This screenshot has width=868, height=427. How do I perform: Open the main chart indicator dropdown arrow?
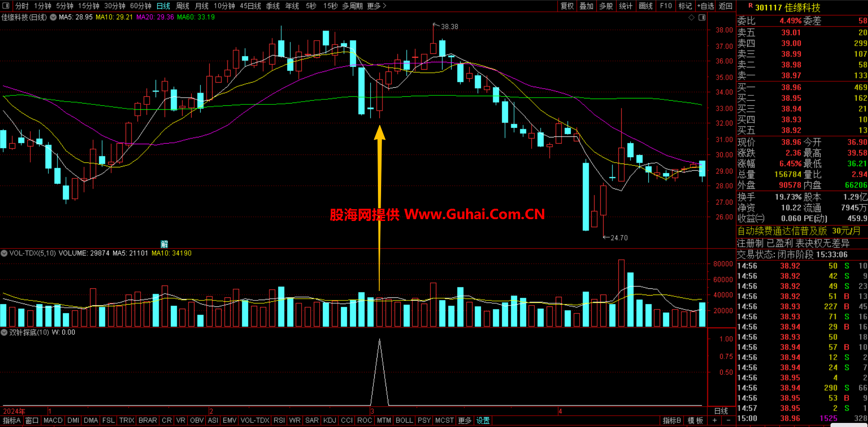tap(53, 17)
